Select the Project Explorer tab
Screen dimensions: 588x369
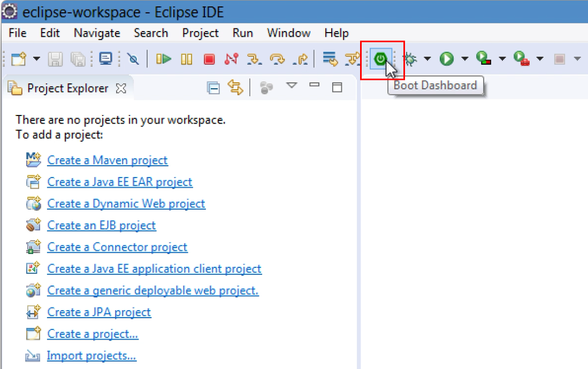67,88
